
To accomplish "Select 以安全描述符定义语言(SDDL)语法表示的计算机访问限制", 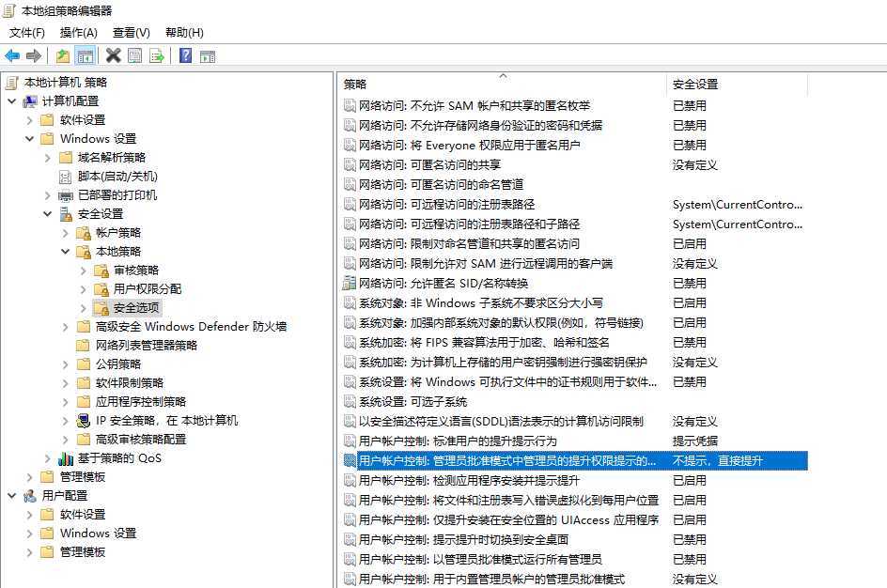I will (501, 422).
